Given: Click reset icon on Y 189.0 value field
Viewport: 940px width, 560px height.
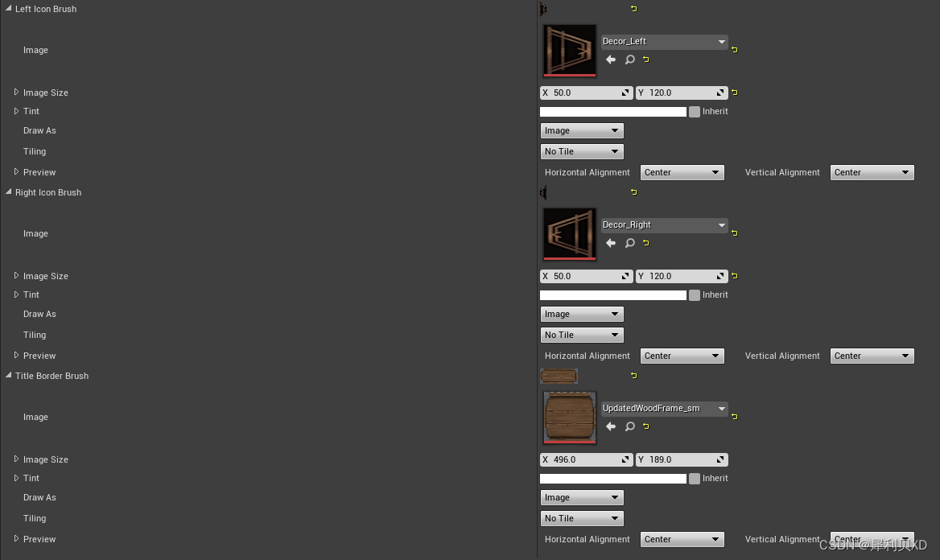Looking at the screenshot, I should [722, 459].
